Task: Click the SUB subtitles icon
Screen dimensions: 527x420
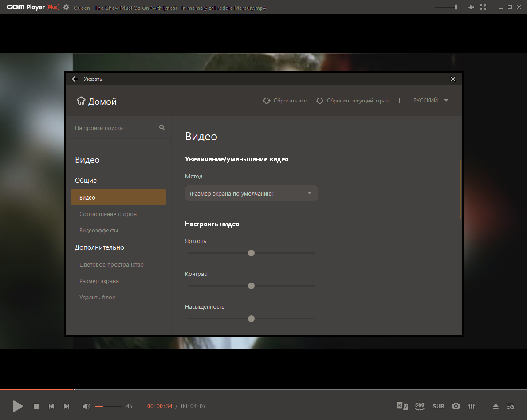Action: click(x=438, y=406)
